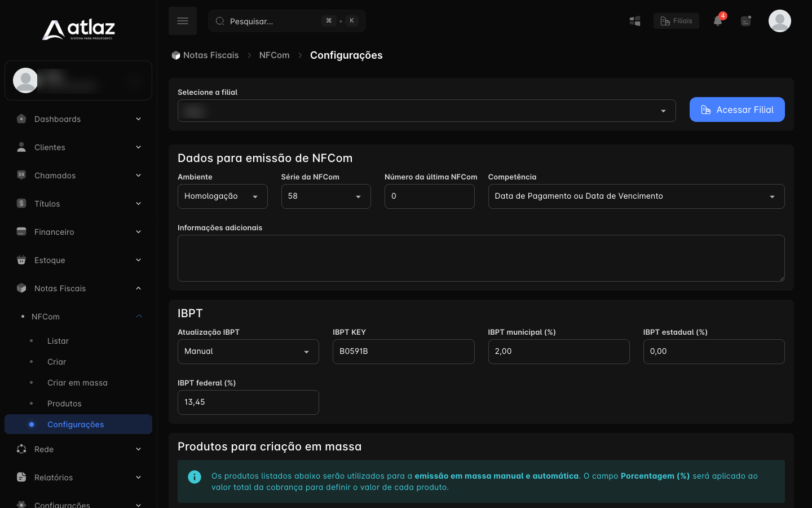Collapse the Notas Fiscais menu chevron

[x=138, y=288]
